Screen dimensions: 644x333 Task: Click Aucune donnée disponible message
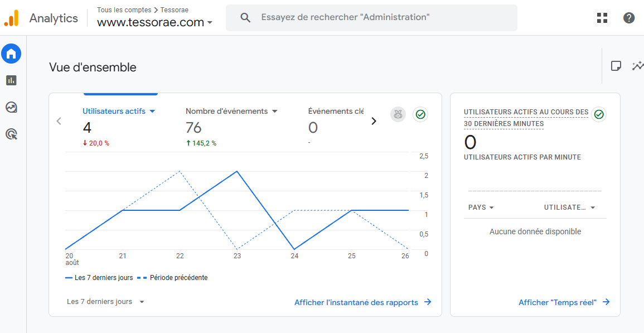(x=535, y=231)
